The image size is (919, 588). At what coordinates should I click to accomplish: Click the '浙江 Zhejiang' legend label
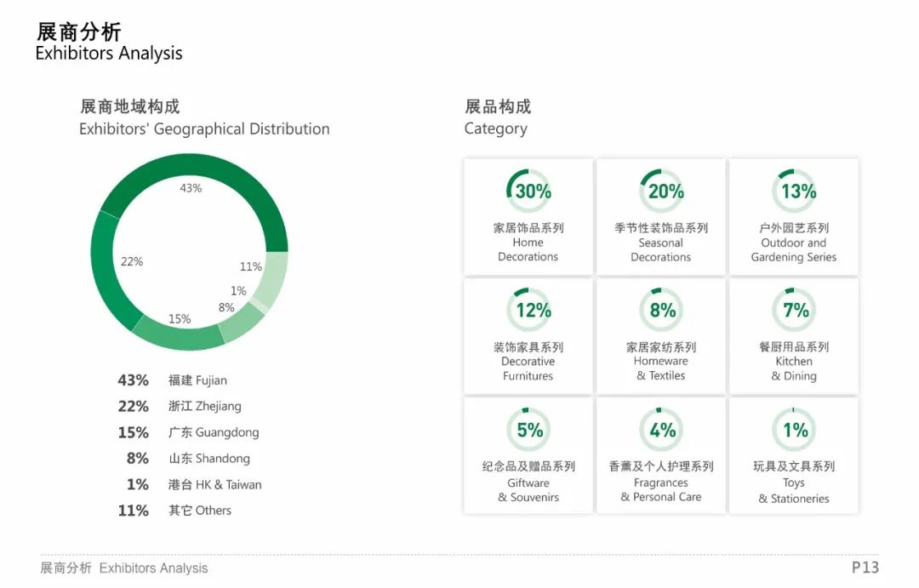[x=204, y=406]
